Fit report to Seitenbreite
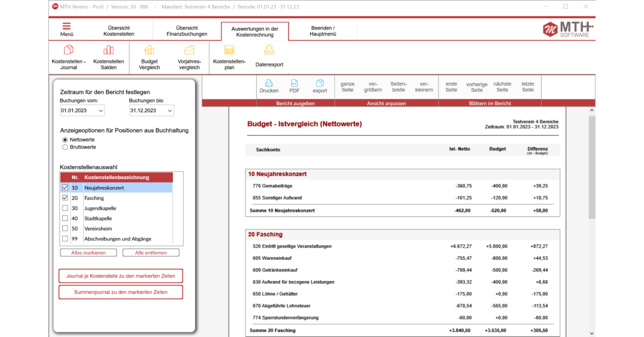The height and width of the screenshot is (337, 644). pyautogui.click(x=399, y=87)
